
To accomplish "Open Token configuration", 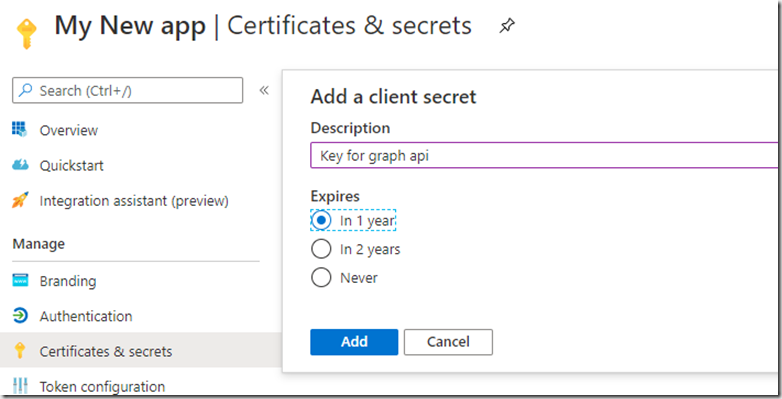I will coord(102,387).
